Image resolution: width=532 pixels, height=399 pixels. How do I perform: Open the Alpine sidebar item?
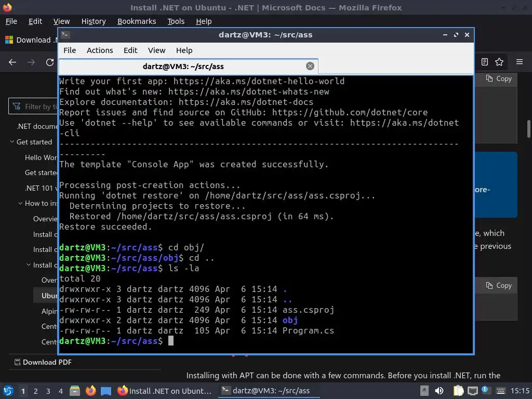pos(49,311)
